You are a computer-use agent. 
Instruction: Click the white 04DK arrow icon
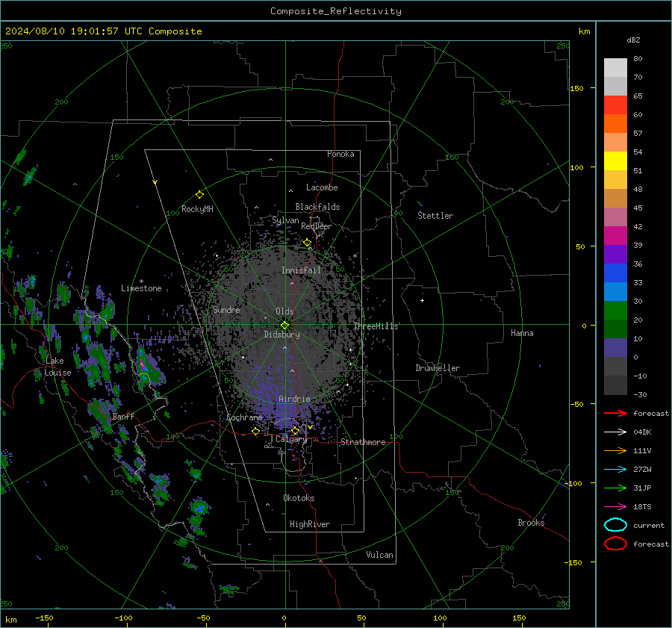pos(615,432)
